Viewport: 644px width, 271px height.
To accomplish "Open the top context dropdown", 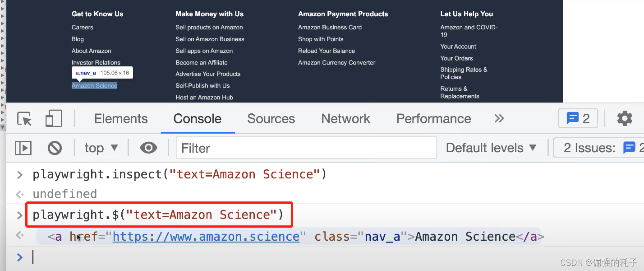I will [x=101, y=148].
